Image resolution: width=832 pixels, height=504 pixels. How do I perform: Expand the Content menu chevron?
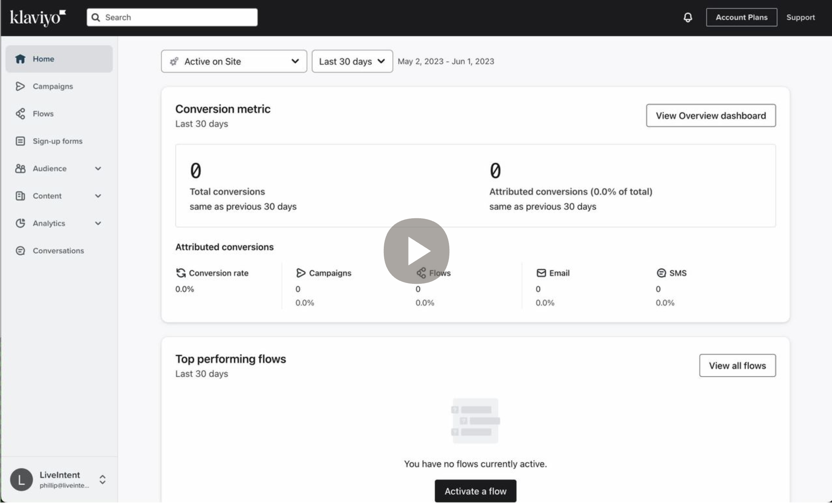click(98, 196)
